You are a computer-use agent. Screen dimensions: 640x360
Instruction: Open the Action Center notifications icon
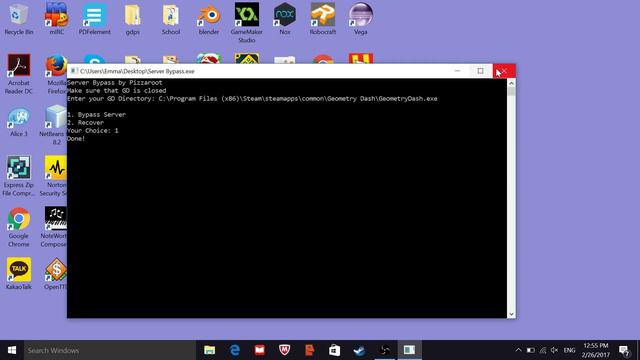tap(624, 350)
